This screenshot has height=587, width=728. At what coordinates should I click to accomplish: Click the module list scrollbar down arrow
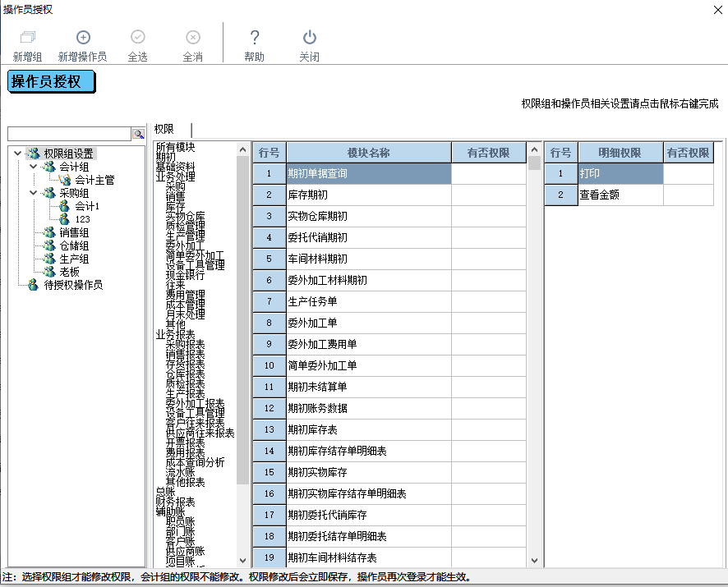point(242,560)
